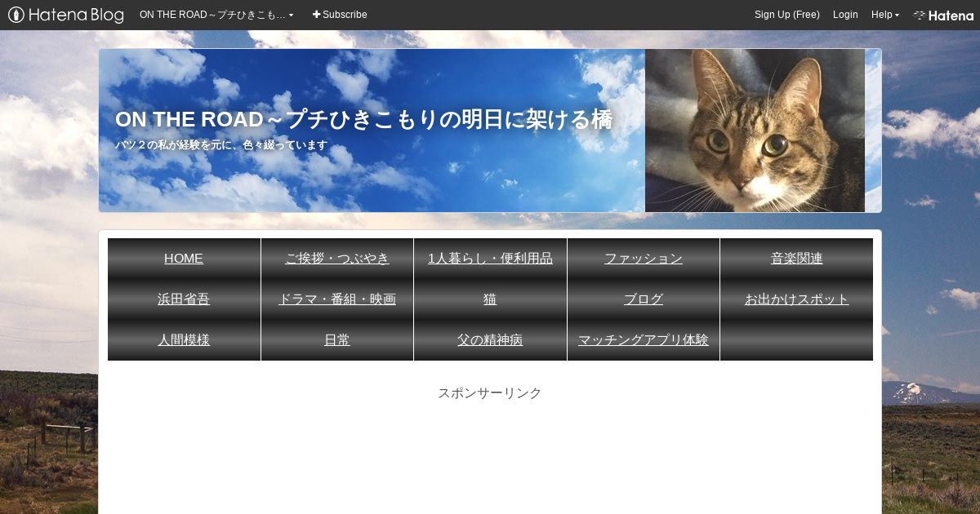
Task: Open the マッチングアプリ体験 category
Action: tap(644, 340)
